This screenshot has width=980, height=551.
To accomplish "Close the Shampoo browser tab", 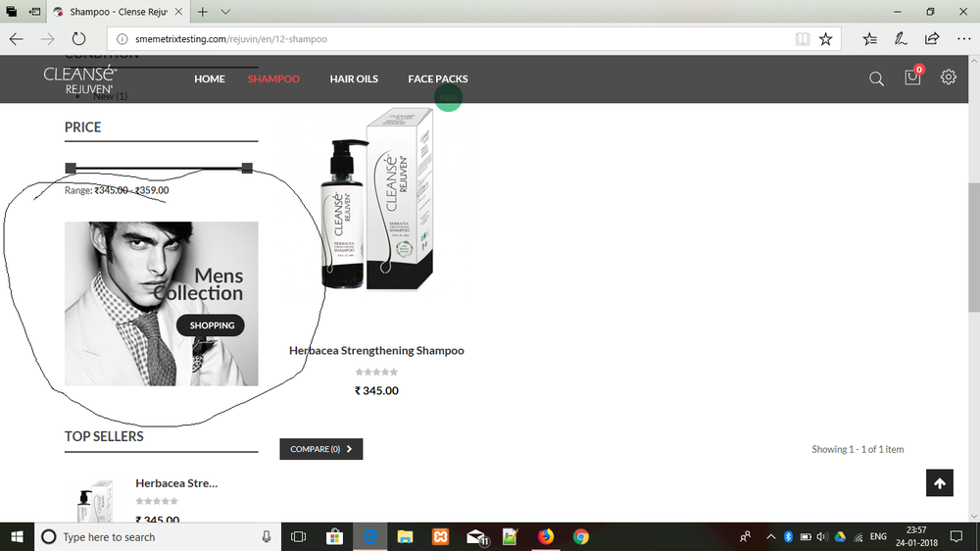I will (x=178, y=12).
